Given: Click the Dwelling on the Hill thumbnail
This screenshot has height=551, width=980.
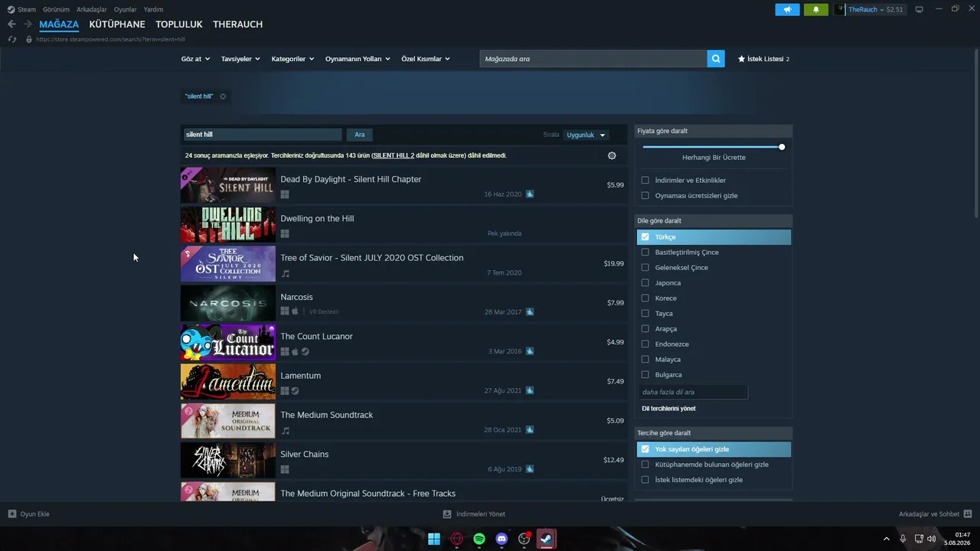Looking at the screenshot, I should [228, 224].
